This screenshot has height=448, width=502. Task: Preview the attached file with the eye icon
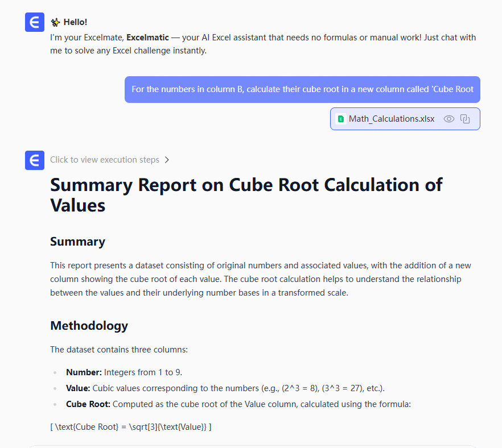[x=449, y=119]
